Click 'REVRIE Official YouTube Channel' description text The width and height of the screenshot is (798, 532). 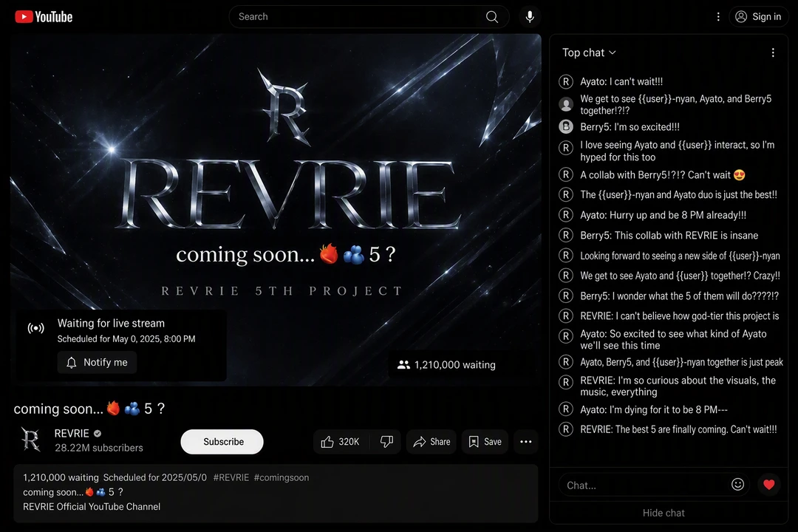[x=92, y=507]
